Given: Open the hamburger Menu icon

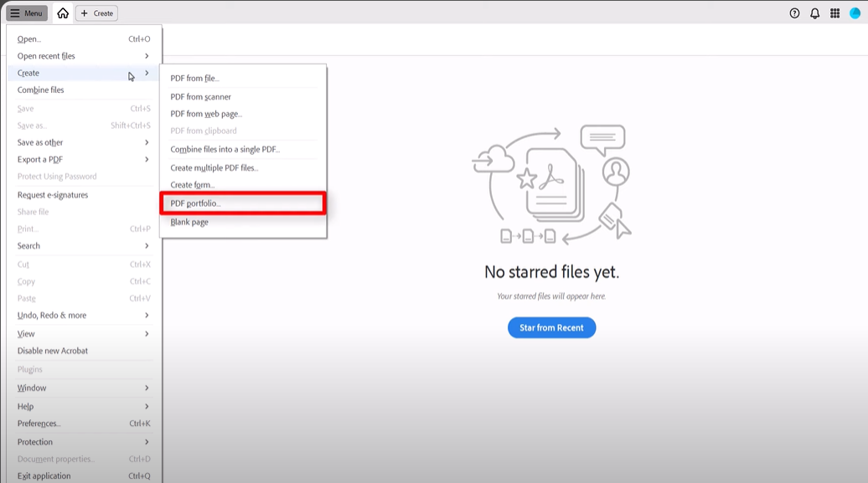Looking at the screenshot, I should 26,13.
